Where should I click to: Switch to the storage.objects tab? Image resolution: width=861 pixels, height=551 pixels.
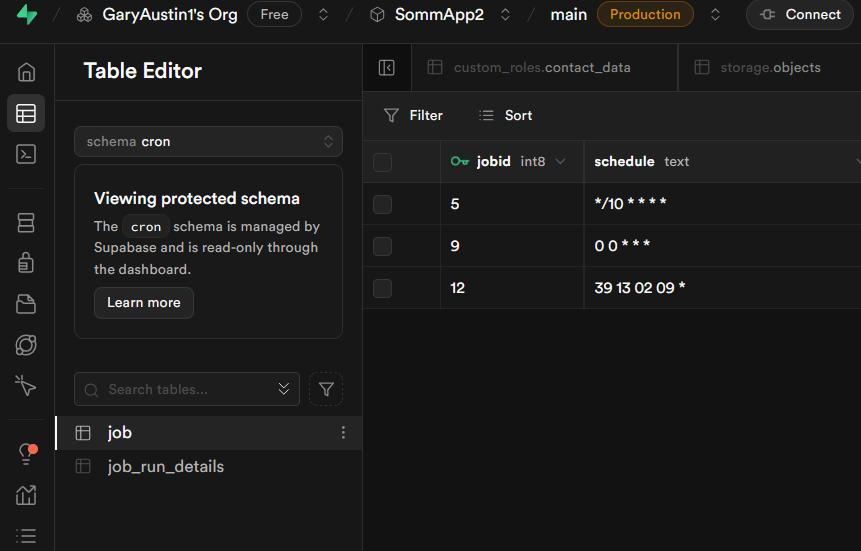coord(769,68)
